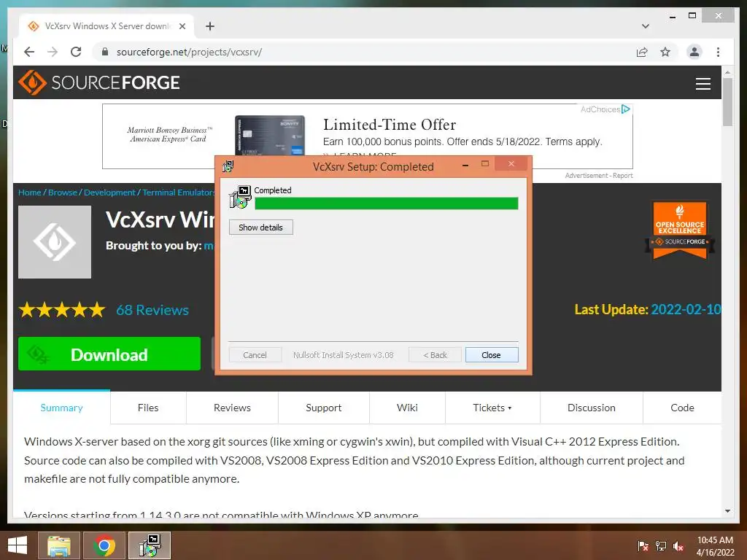Open the Wiki tab
The height and width of the screenshot is (560, 747).
pyautogui.click(x=407, y=408)
